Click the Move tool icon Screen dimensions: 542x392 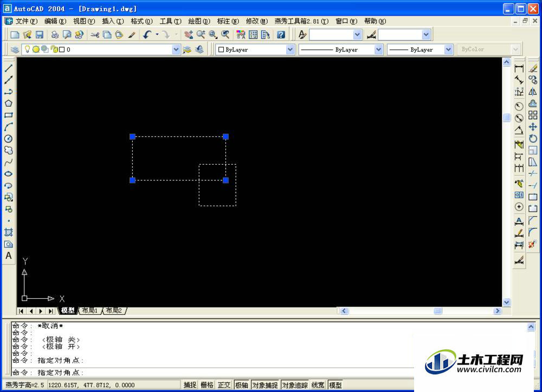click(x=533, y=127)
